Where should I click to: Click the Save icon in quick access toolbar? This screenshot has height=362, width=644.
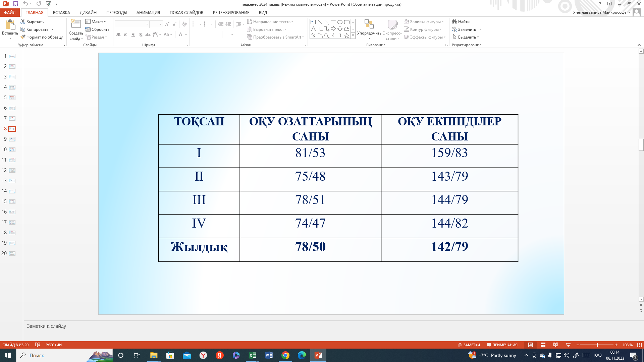[x=15, y=4]
